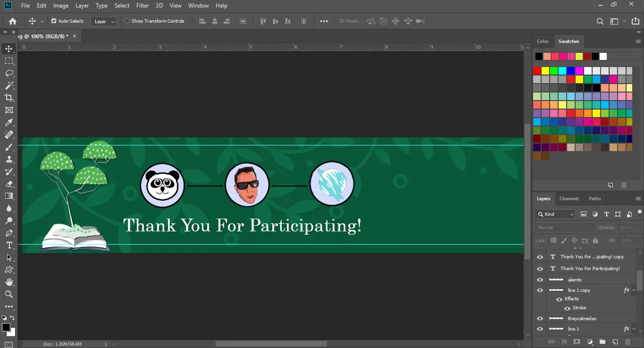Select the Move tool
644x348 pixels.
[x=9, y=49]
